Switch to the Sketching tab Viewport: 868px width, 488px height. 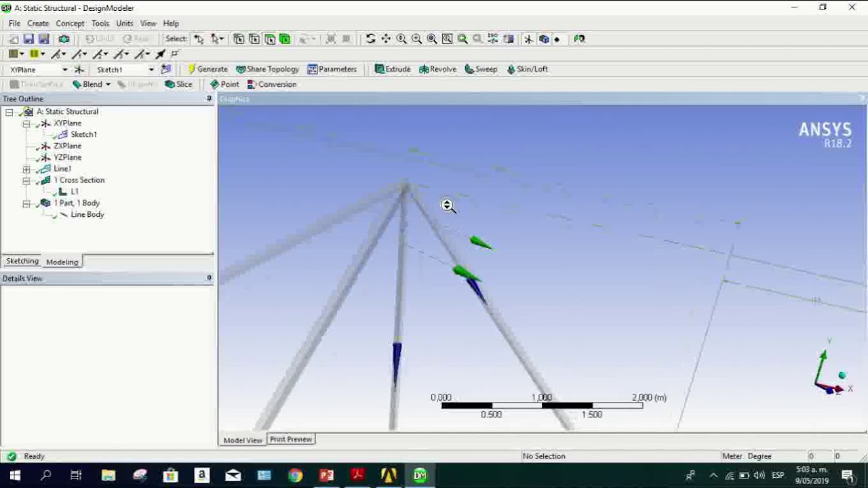pyautogui.click(x=22, y=261)
